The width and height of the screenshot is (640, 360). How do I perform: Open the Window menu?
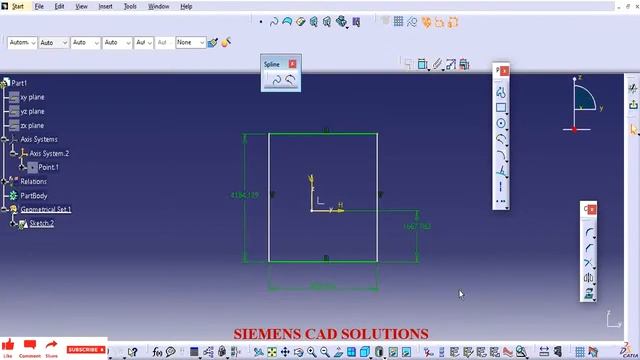click(x=158, y=7)
